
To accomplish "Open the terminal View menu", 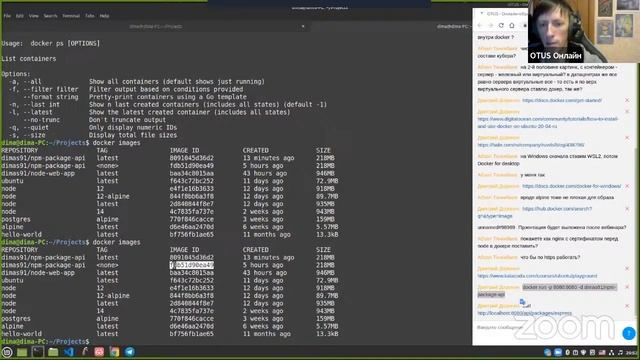I will point(33,16).
